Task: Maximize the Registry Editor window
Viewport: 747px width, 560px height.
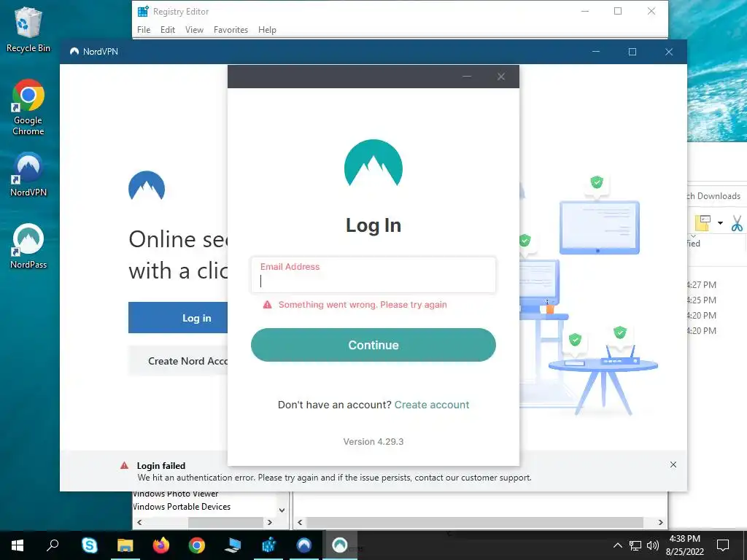Action: pyautogui.click(x=617, y=11)
